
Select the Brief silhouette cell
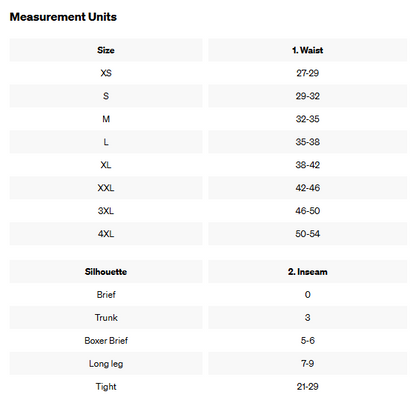(106, 295)
